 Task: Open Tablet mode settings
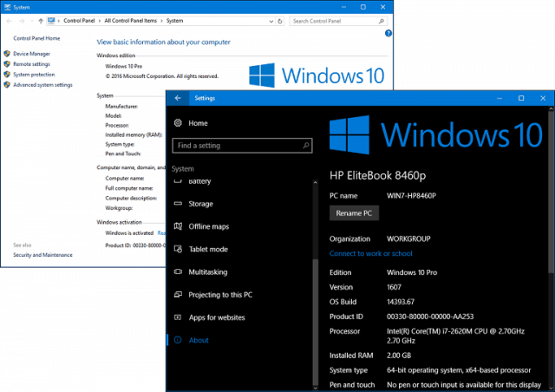pyautogui.click(x=208, y=249)
